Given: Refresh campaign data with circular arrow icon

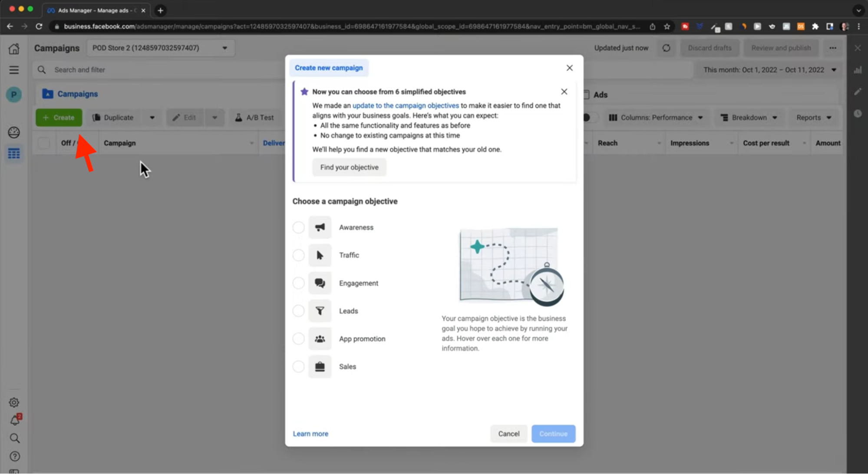Looking at the screenshot, I should (x=666, y=48).
